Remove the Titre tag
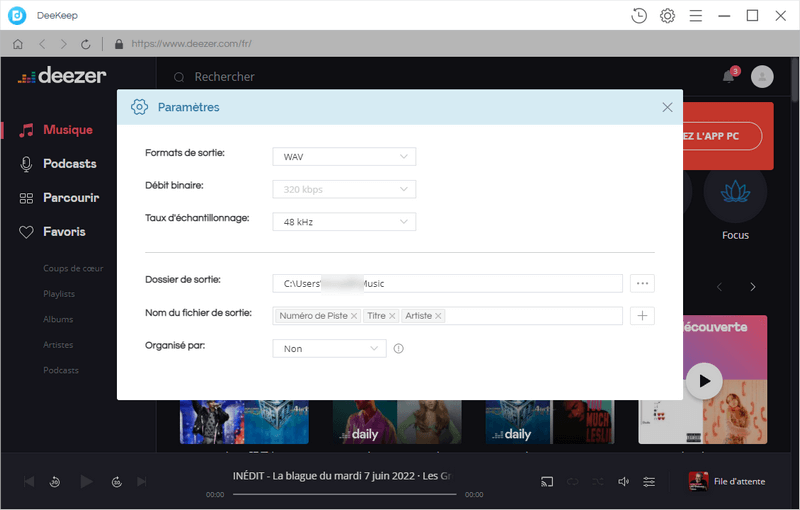 coord(392,316)
